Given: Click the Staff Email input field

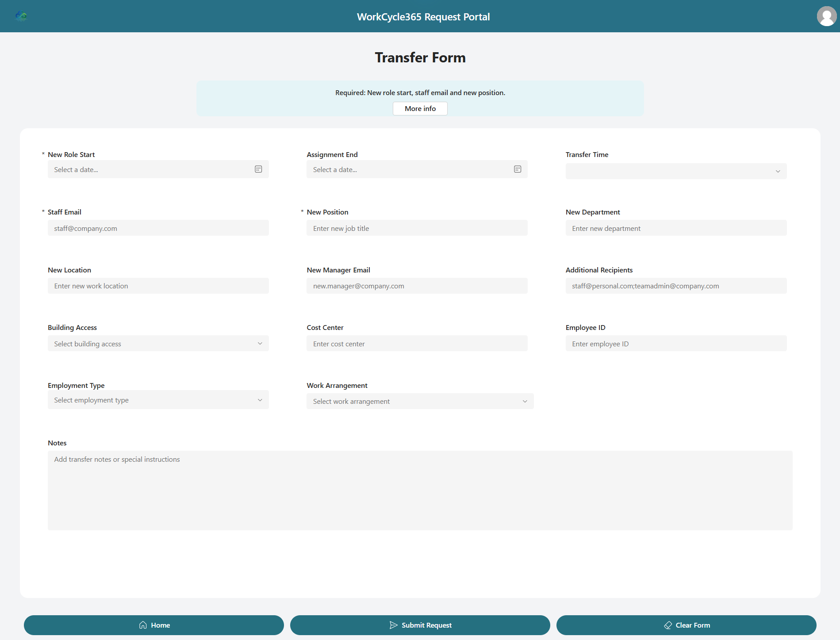Looking at the screenshot, I should [158, 228].
